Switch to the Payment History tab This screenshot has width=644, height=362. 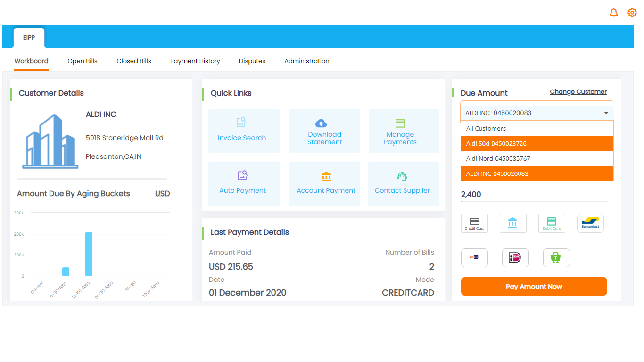click(195, 61)
